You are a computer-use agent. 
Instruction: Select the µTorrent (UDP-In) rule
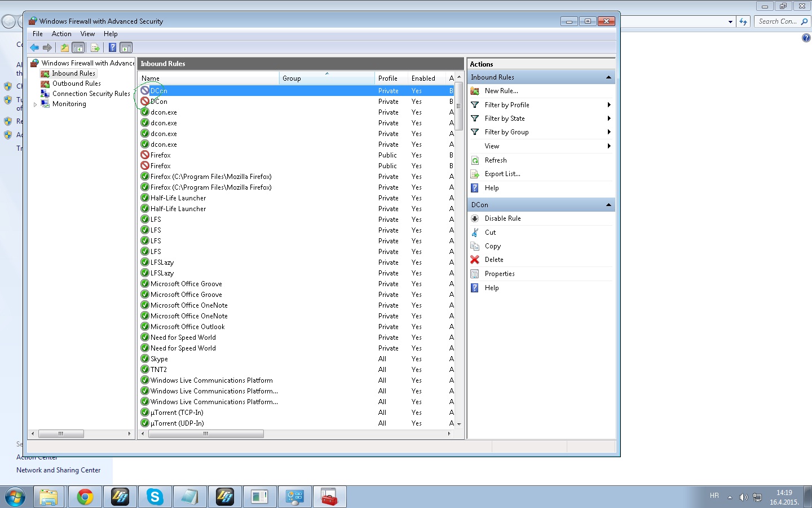[297, 423]
